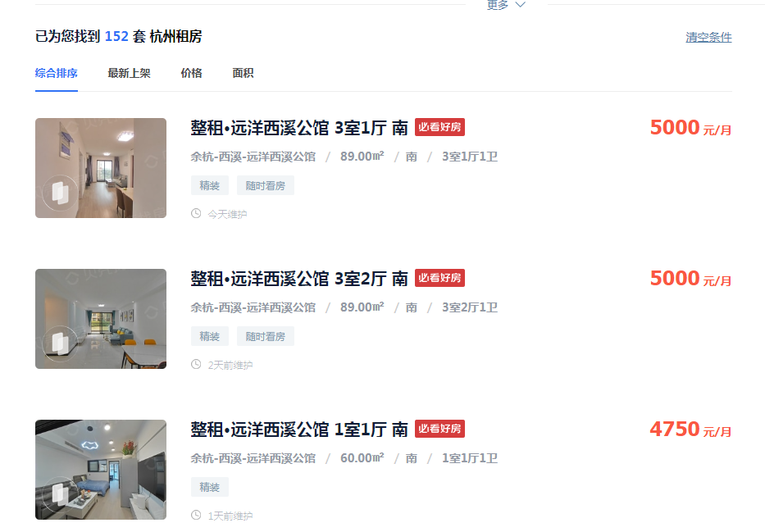The width and height of the screenshot is (765, 532).
Task: Select the 综合排序 tab
Action: (56, 73)
